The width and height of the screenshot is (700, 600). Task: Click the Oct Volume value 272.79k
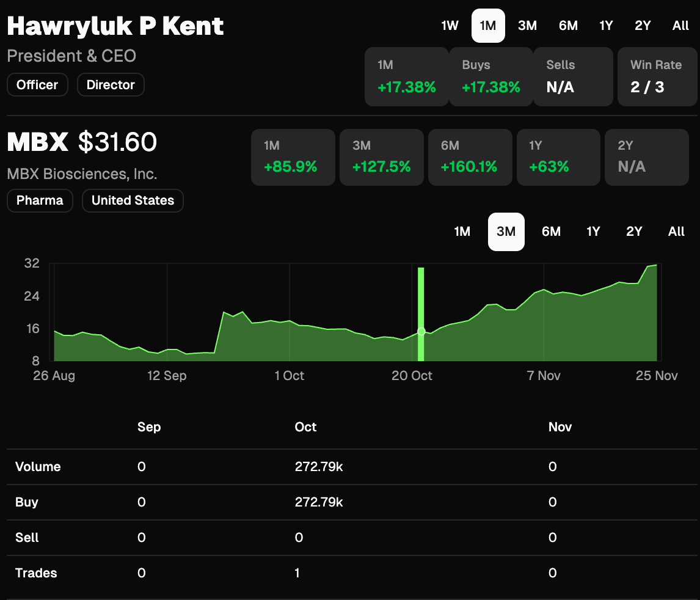319,467
